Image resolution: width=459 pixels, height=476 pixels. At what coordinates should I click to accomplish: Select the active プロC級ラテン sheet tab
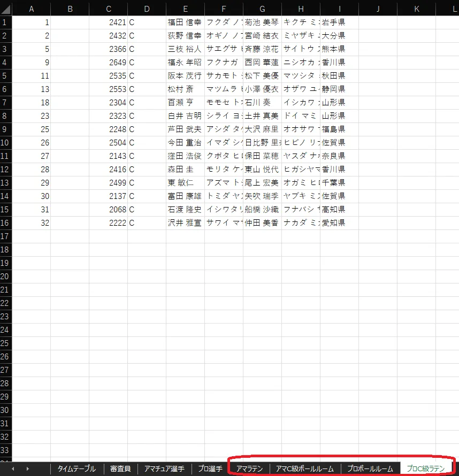[425, 469]
